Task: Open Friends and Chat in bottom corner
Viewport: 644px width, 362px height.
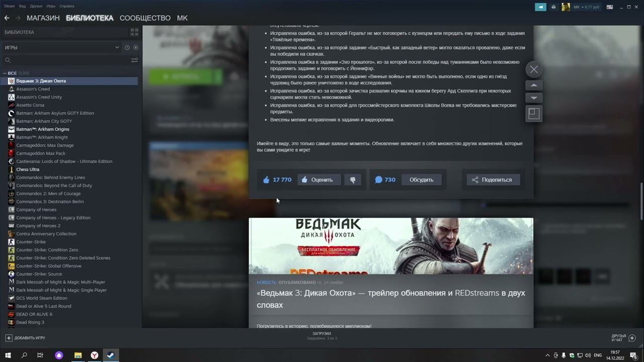Action: [x=624, y=338]
